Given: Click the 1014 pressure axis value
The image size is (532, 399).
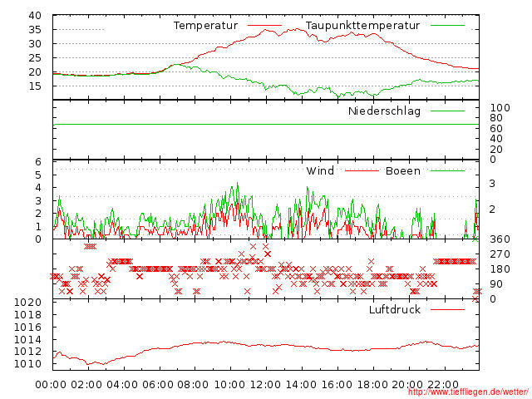Looking at the screenshot, I should 27,339.
